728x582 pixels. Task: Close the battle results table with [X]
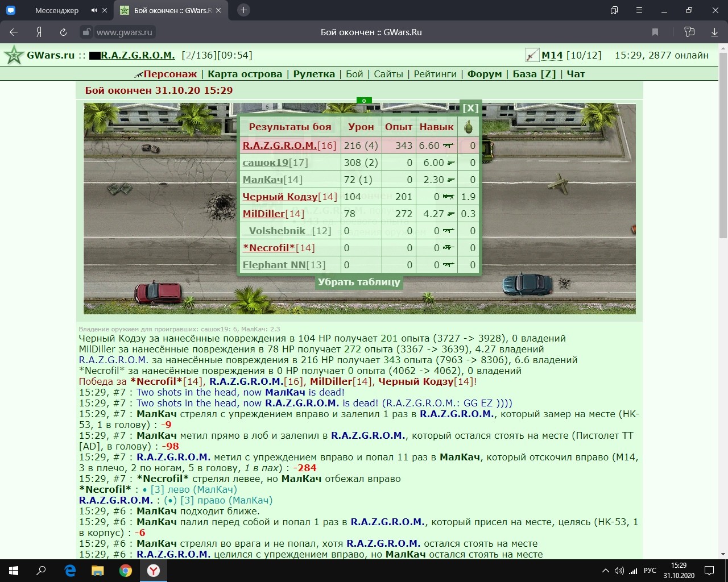pos(470,108)
